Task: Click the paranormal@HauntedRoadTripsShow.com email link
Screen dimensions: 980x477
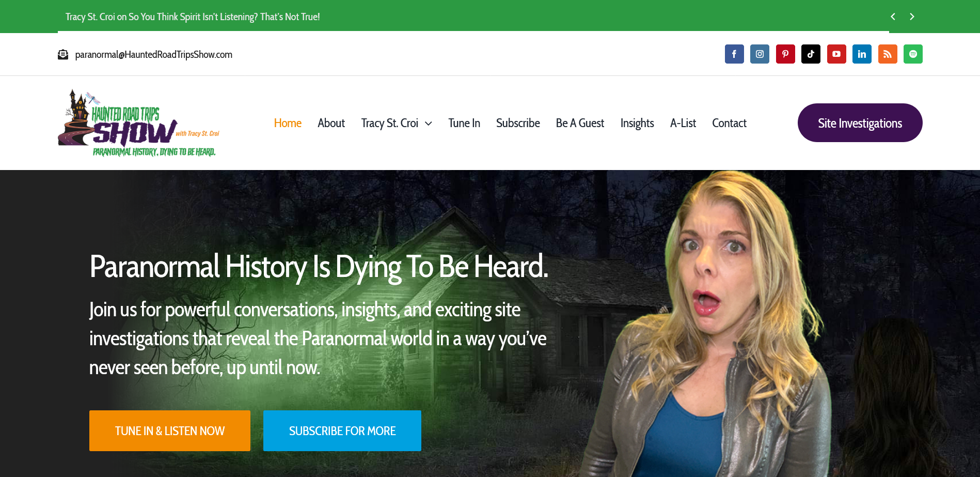Action: (x=154, y=55)
